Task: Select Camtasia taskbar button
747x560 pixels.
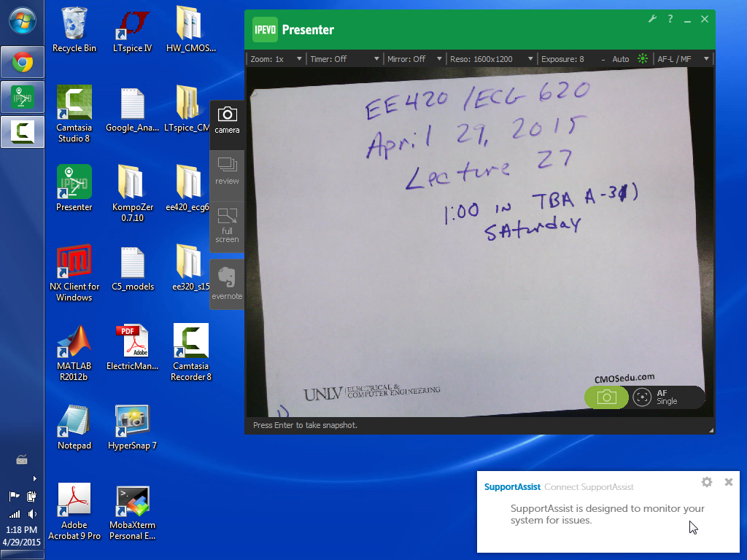Action: coord(23,132)
